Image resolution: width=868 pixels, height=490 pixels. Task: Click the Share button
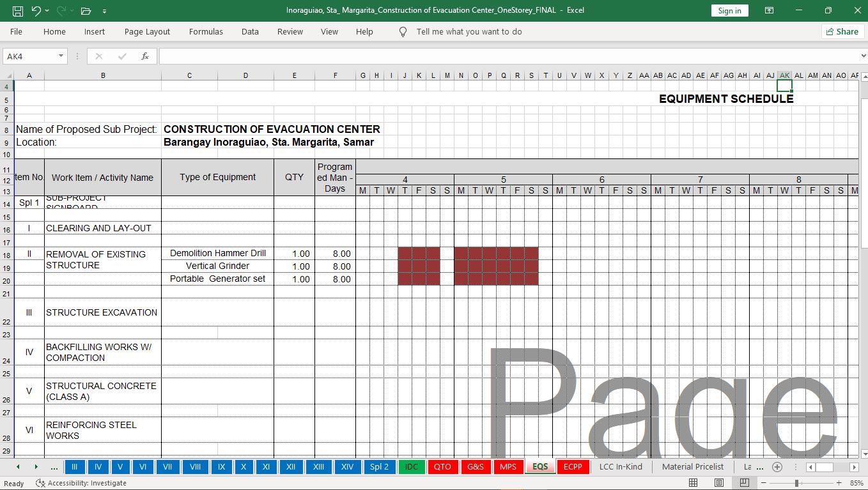tap(842, 31)
